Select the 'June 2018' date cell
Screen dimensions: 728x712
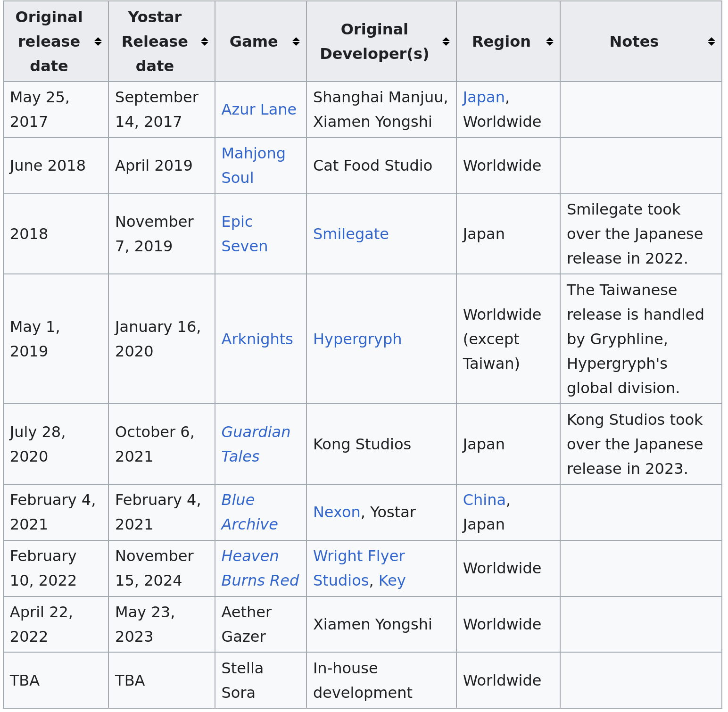click(x=56, y=166)
